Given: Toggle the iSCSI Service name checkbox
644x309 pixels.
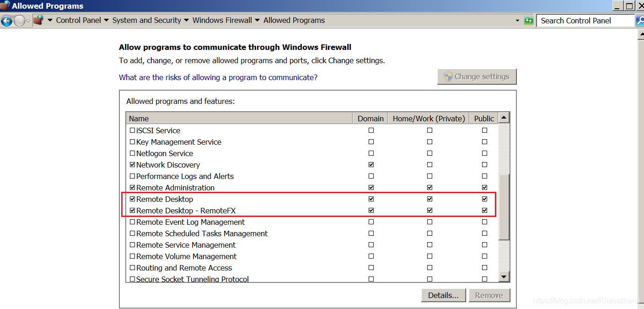Looking at the screenshot, I should (x=133, y=130).
